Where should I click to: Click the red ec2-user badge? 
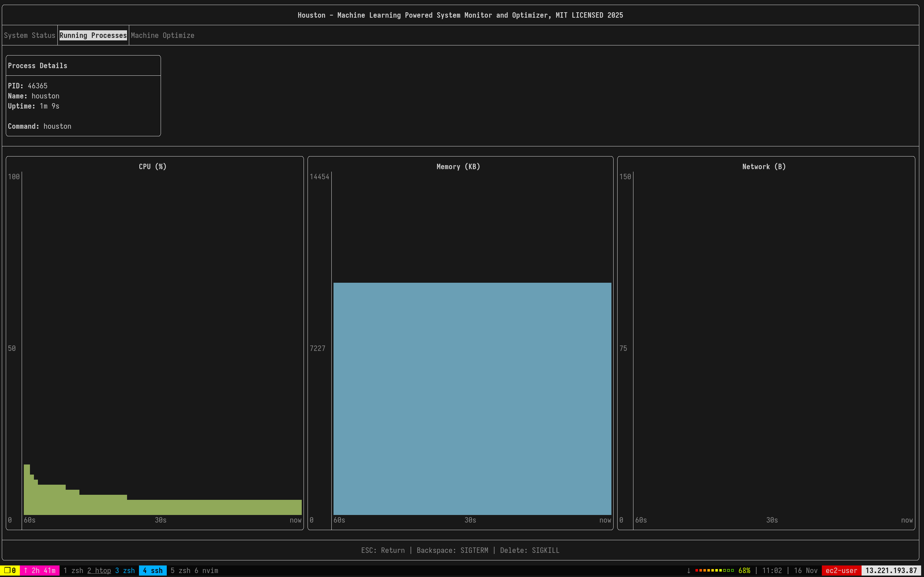(x=841, y=571)
